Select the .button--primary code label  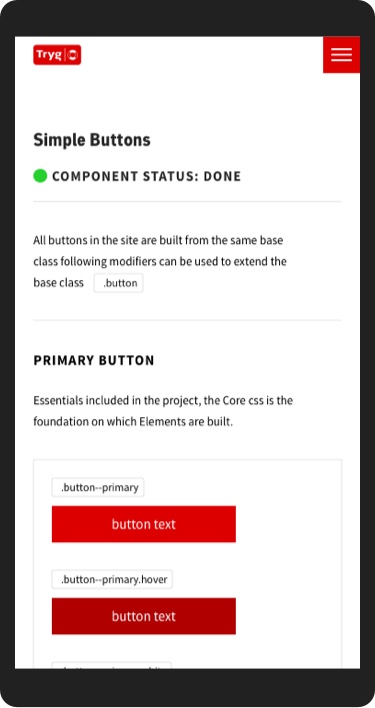coord(98,487)
